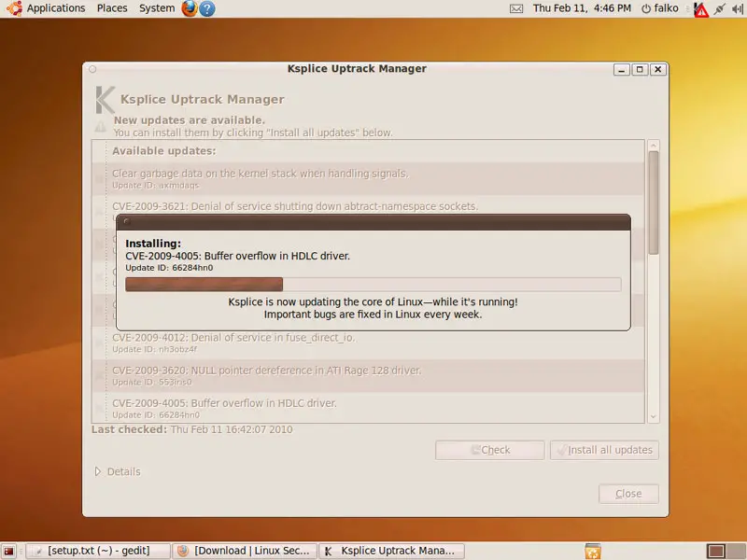This screenshot has width=747, height=560.
Task: Click the Close button in Uptrack Manager
Action: 628,494
